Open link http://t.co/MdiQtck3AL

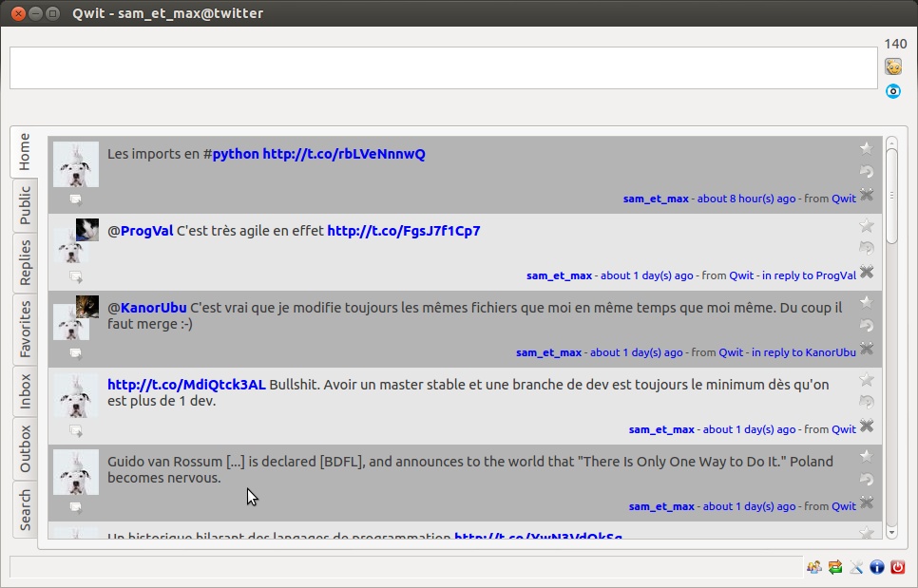click(x=186, y=385)
